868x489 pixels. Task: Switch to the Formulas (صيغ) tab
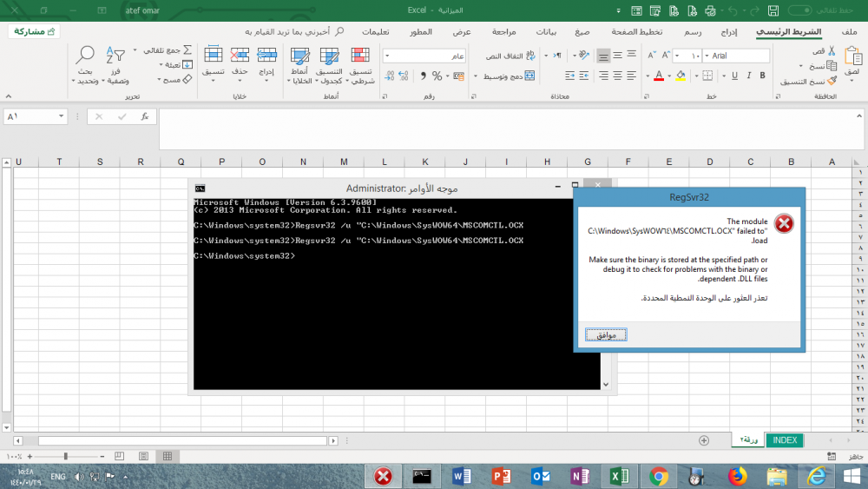[582, 32]
